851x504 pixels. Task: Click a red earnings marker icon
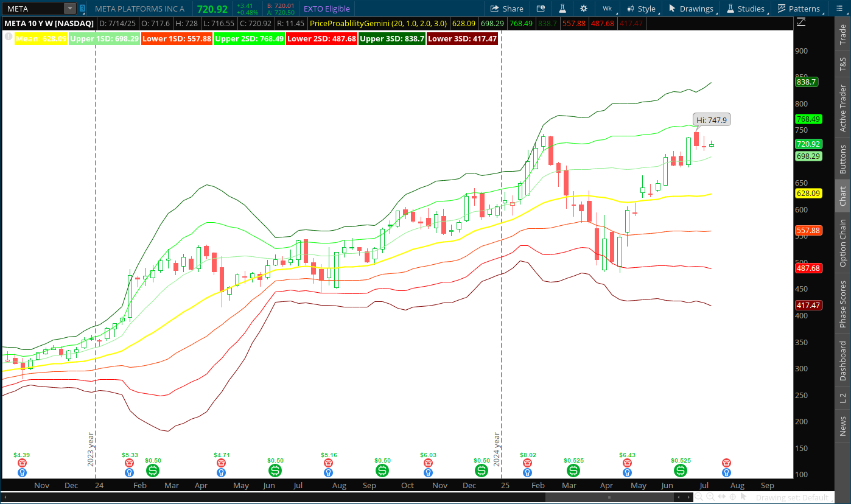point(23,463)
